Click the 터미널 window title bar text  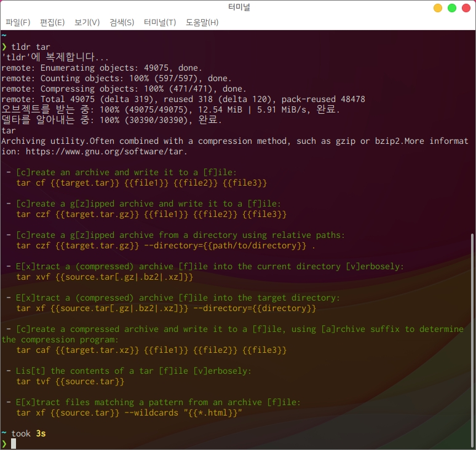[238, 7]
